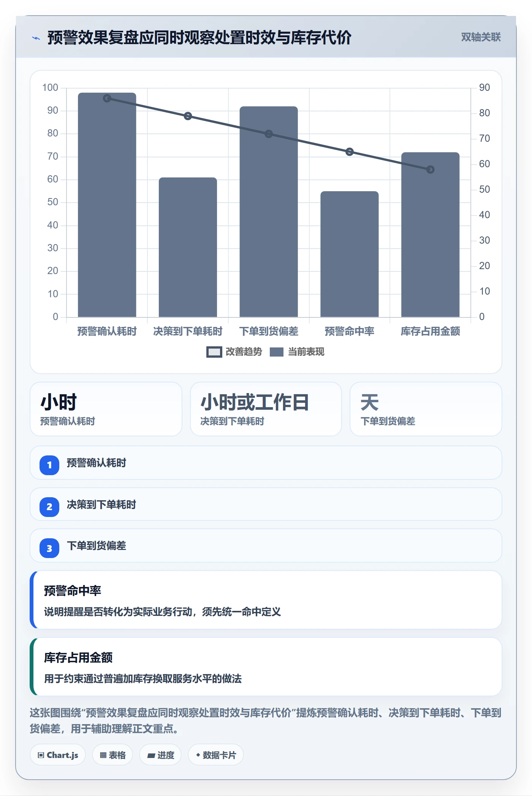Click the 进度 tag

coord(160,755)
